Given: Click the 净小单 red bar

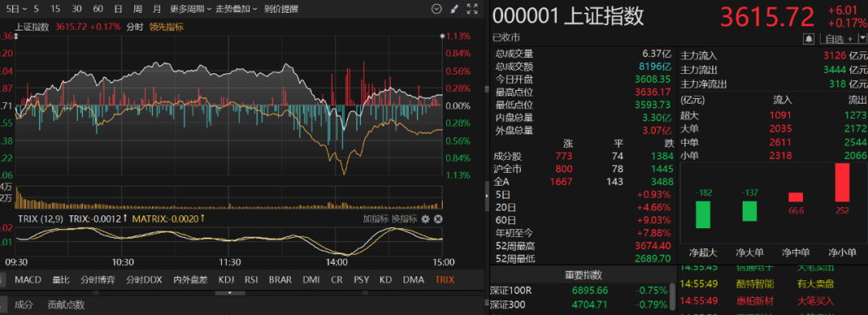Looking at the screenshot, I should 842,182.
